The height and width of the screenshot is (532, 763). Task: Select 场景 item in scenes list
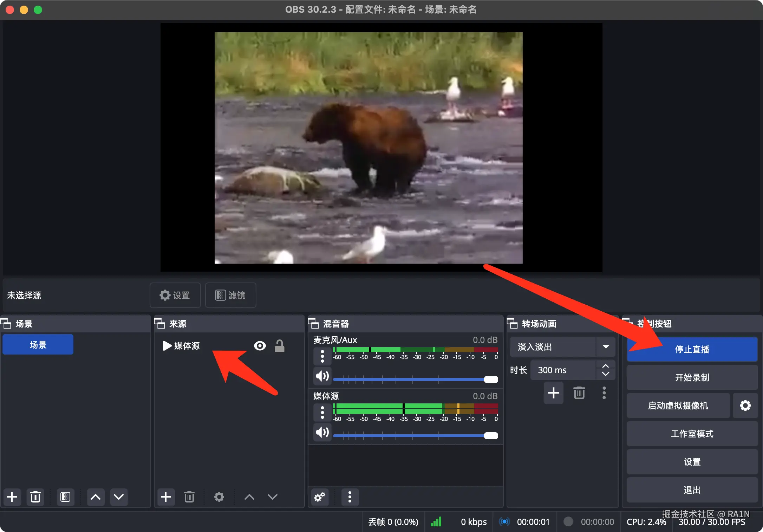pos(38,345)
